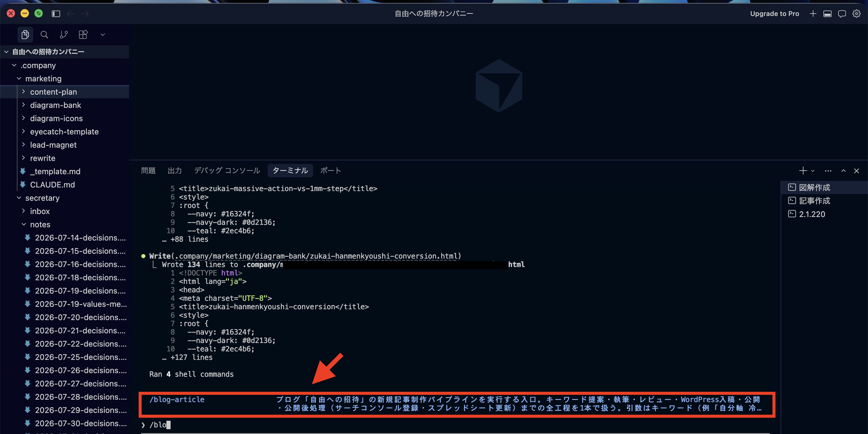Go back with the left arrow
Screen dimensions: 868x434
(71, 14)
